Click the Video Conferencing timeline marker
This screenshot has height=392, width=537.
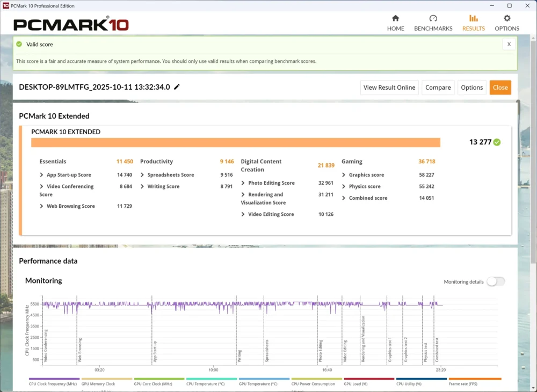[x=46, y=346]
